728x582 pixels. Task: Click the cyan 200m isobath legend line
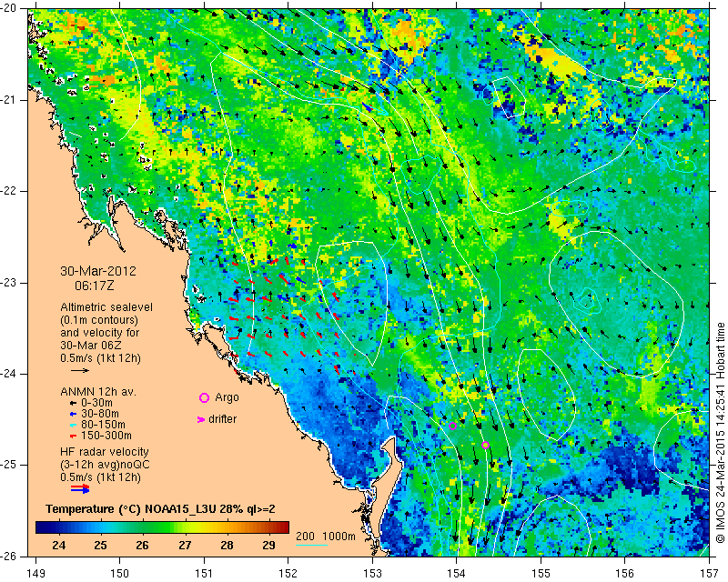[311, 545]
